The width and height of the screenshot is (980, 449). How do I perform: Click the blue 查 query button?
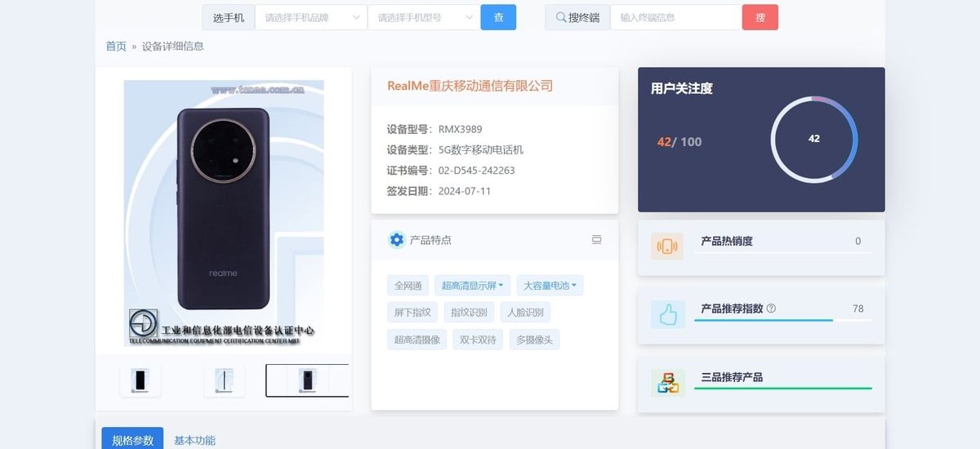[x=498, y=17]
